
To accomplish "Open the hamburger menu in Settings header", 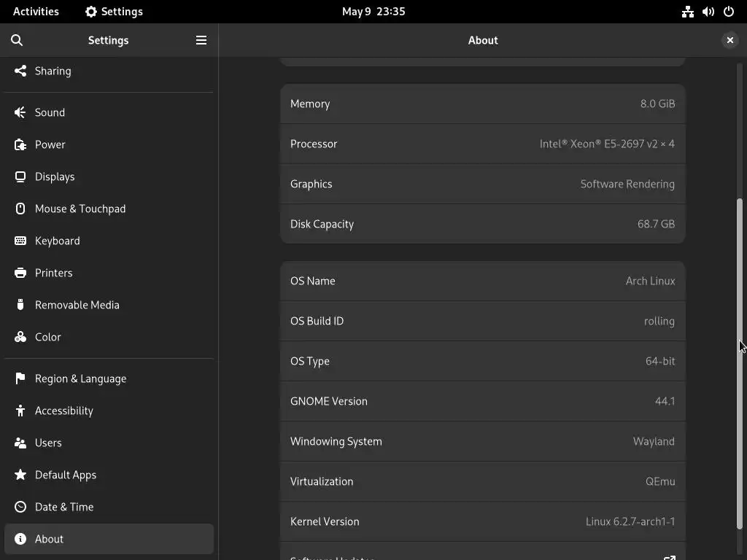I will [201, 41].
